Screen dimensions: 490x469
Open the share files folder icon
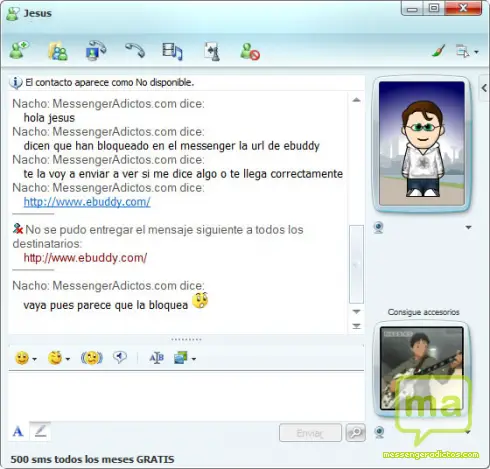(x=58, y=51)
